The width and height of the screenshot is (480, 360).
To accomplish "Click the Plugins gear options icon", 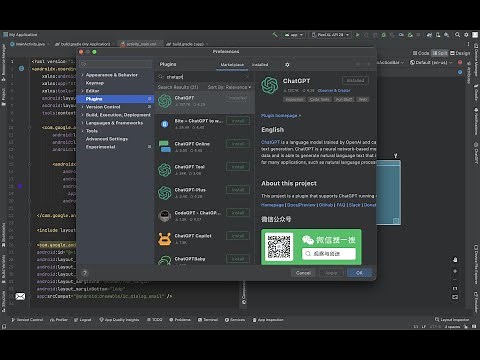I will 287,65.
